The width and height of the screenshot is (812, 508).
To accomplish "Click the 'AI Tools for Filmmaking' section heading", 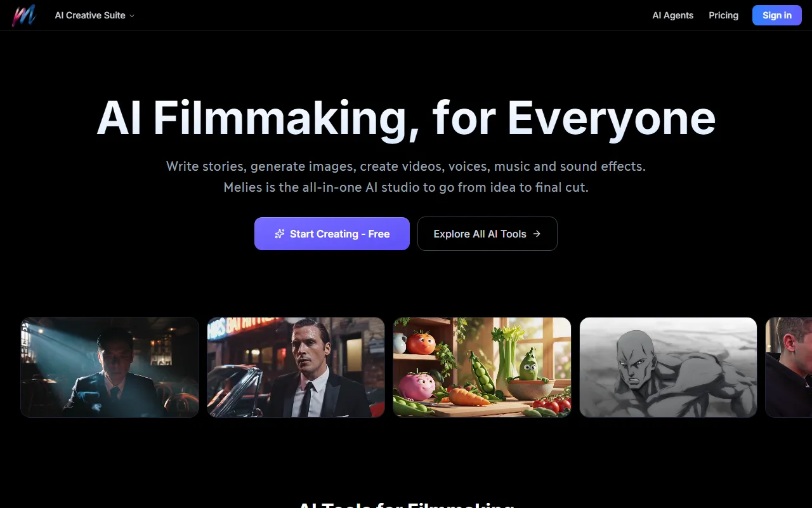I will point(406,504).
